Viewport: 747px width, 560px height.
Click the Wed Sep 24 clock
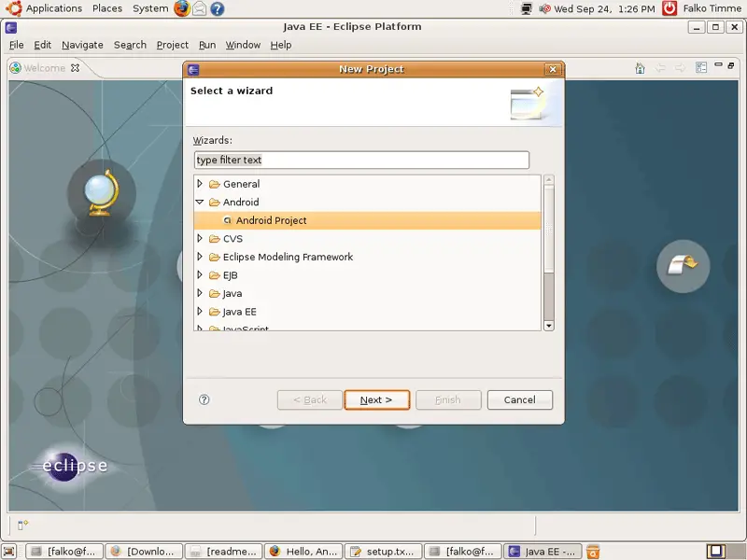pos(604,8)
